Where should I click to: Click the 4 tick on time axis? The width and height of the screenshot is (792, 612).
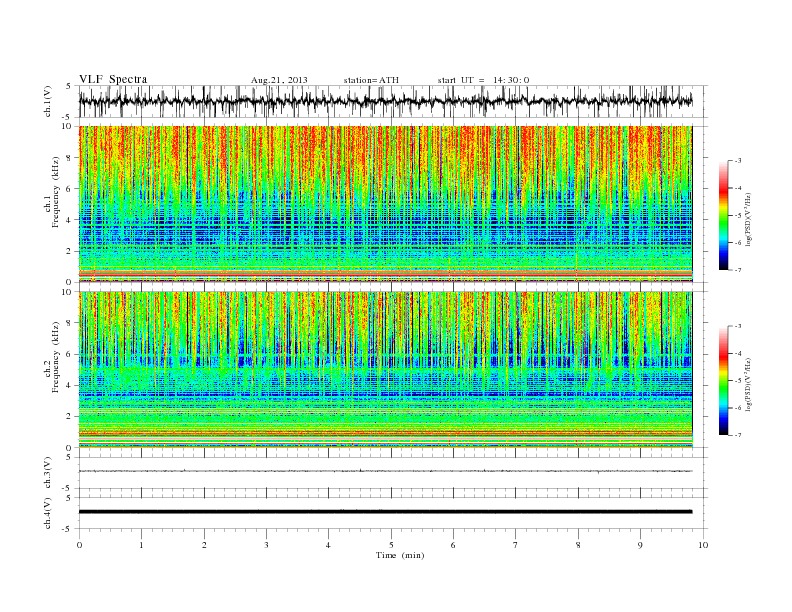[x=328, y=545]
